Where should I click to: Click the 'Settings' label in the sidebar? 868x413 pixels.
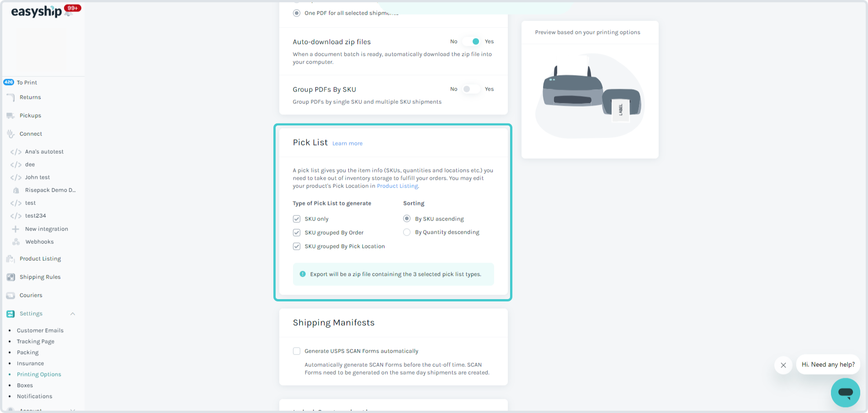[x=31, y=314]
